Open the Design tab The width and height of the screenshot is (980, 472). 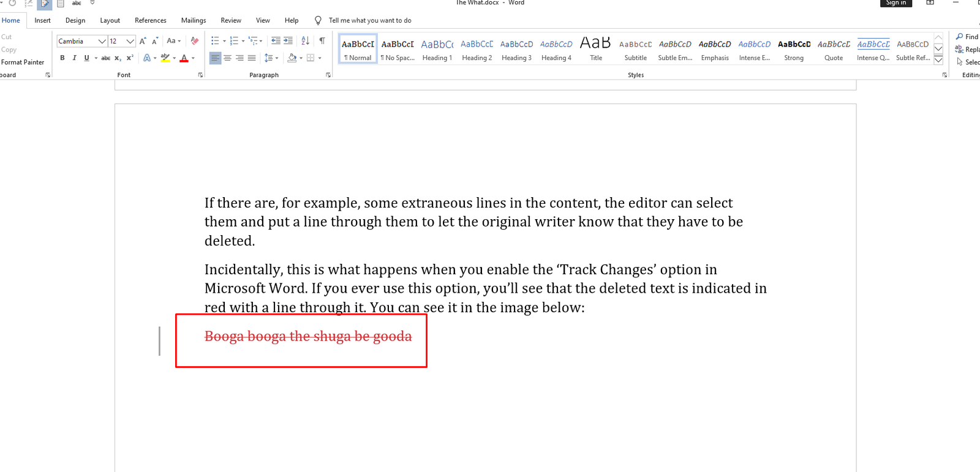pyautogui.click(x=75, y=20)
